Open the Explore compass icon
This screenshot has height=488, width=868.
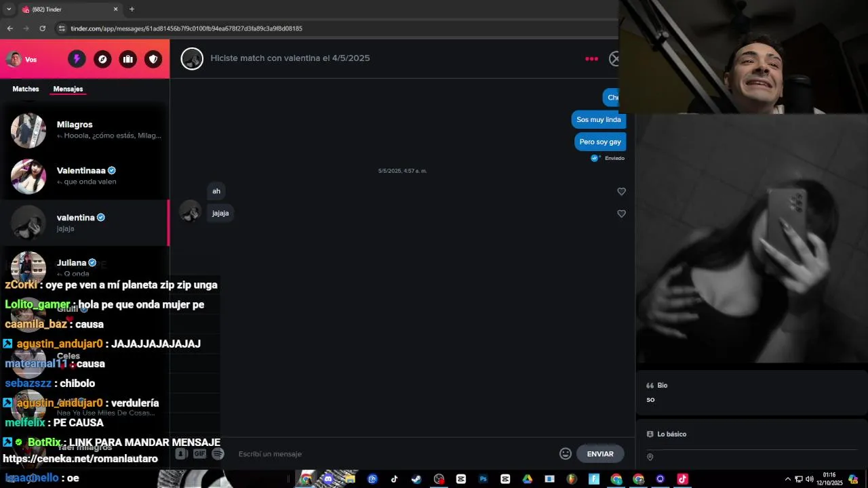tap(102, 59)
